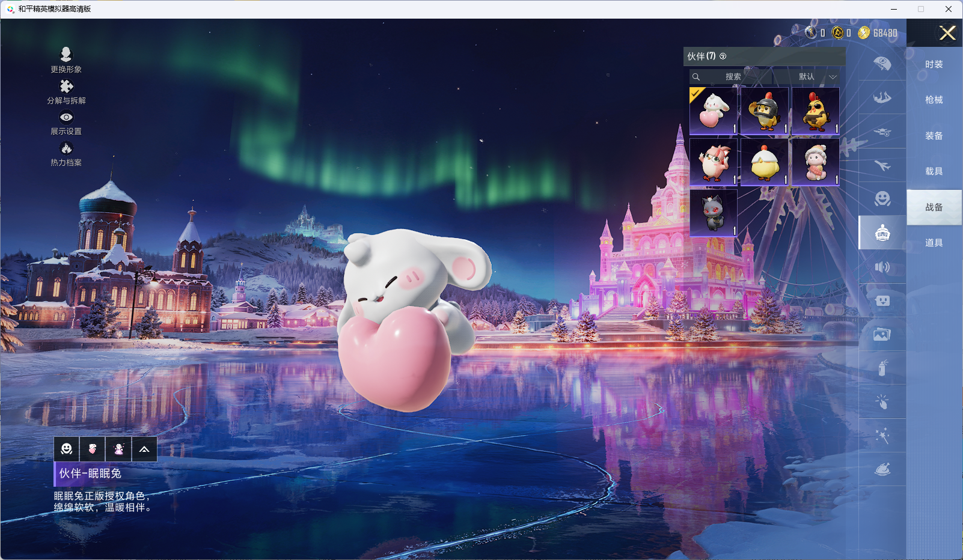Select the airplane skin category icon
This screenshot has height=560, width=963.
pos(882,165)
